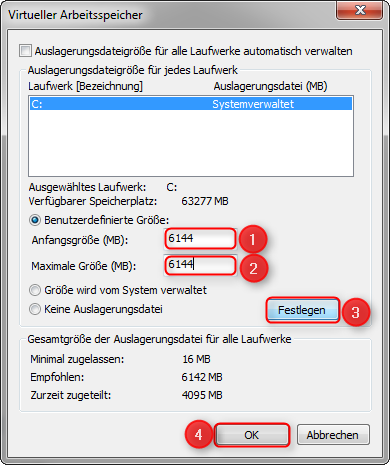Click the 63277 MB available space value
The image size is (390, 465).
tap(205, 201)
